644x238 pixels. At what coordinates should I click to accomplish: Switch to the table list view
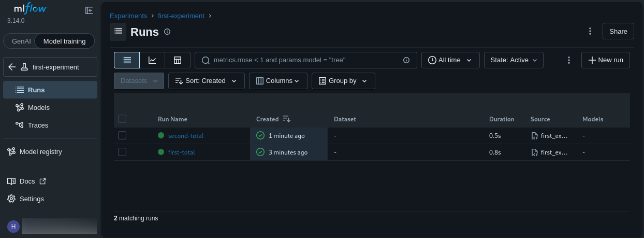[x=127, y=60]
